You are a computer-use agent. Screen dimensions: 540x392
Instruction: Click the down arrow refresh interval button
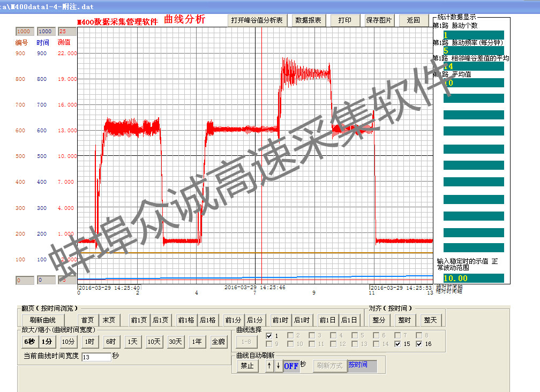point(277,366)
